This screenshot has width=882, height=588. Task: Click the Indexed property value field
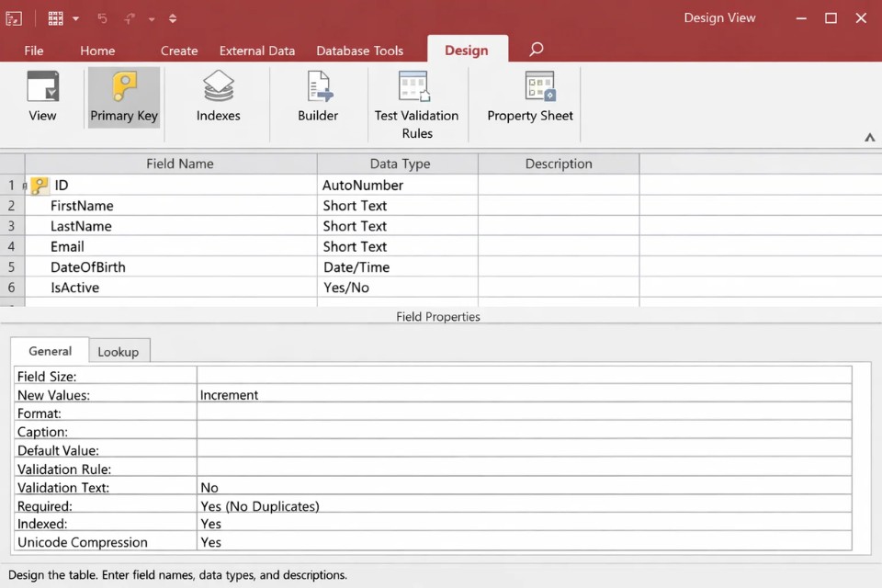tap(524, 524)
